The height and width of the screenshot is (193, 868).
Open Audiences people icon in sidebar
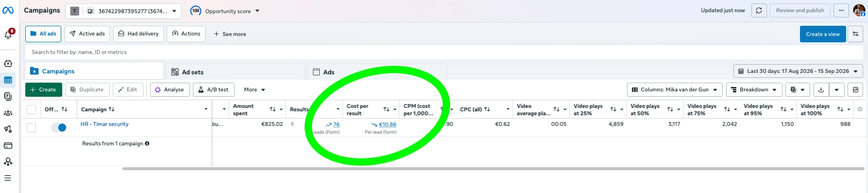point(8,113)
